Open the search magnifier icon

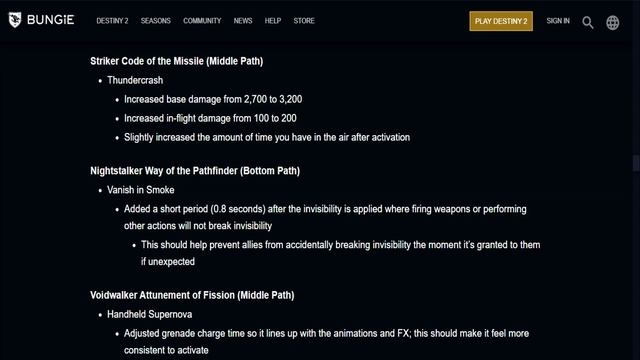[588, 22]
